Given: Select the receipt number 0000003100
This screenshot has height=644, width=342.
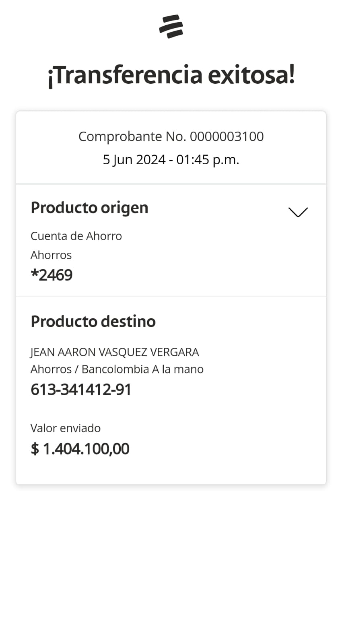Looking at the screenshot, I should tap(227, 136).
